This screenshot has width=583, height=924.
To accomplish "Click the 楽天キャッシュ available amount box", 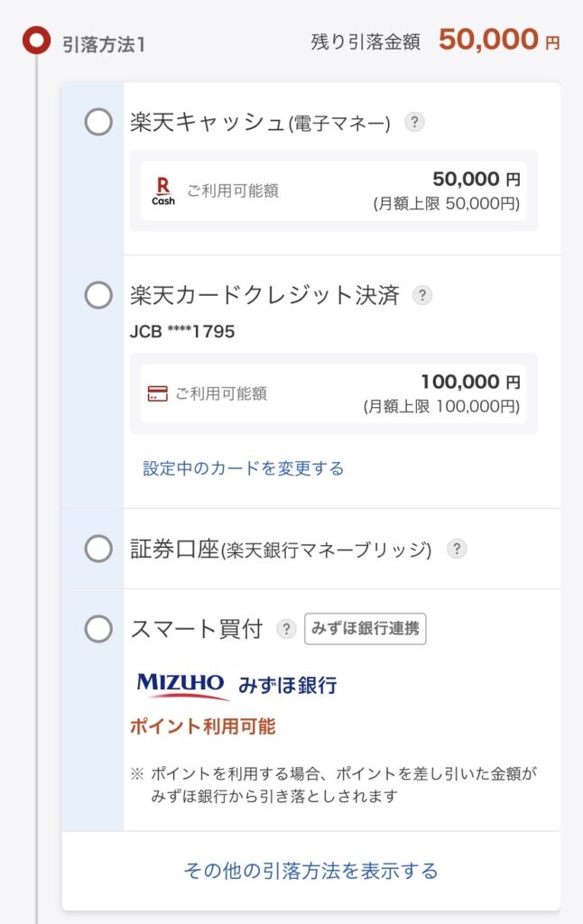I will 333,191.
